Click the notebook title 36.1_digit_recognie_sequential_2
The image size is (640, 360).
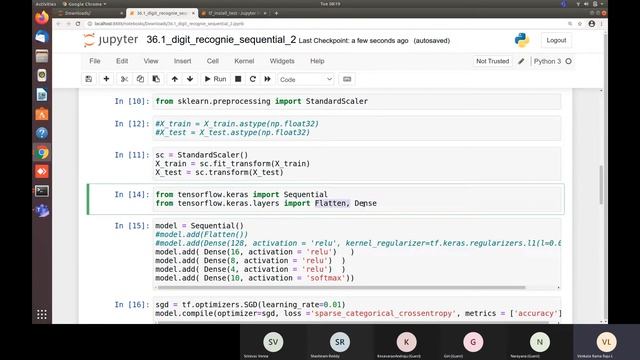[221, 40]
